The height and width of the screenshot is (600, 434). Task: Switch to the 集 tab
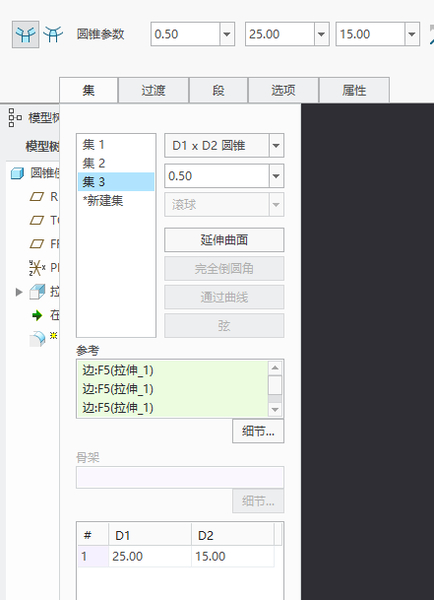pyautogui.click(x=88, y=90)
